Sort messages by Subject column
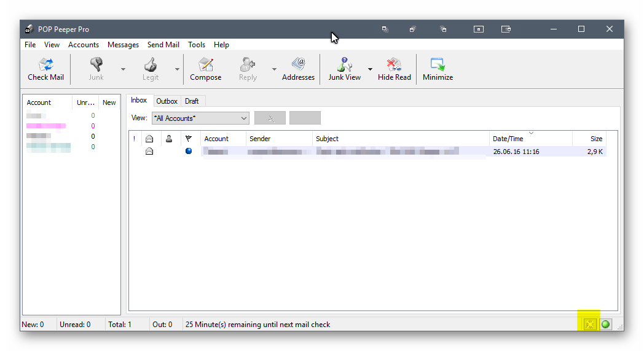The image size is (644, 351). (x=401, y=139)
